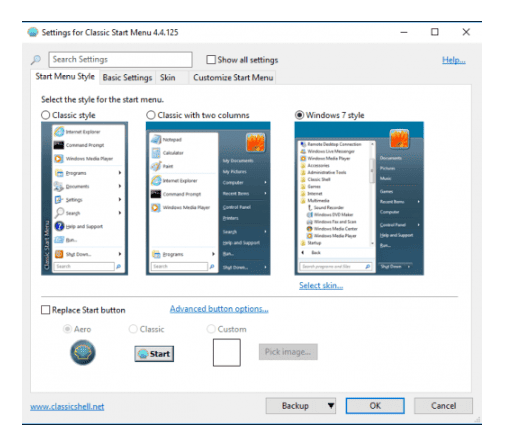Check the Replace Start button box
This screenshot has height=443, width=505.
coord(45,310)
